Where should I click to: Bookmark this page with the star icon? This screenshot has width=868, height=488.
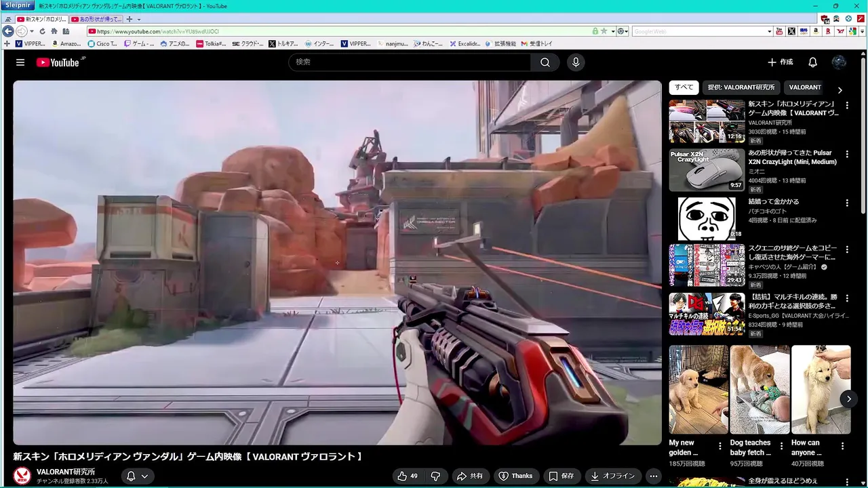[x=604, y=31]
